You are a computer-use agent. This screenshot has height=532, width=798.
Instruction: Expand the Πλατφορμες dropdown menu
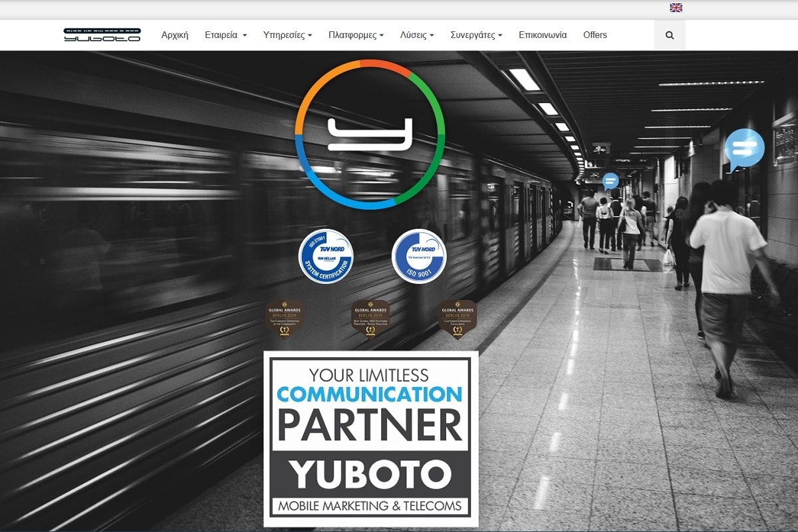click(356, 35)
